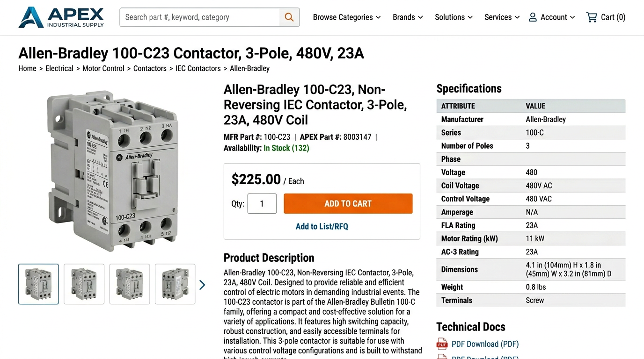The height and width of the screenshot is (359, 644).
Task: Click the Apex Industrial Supply logo
Action: click(61, 17)
